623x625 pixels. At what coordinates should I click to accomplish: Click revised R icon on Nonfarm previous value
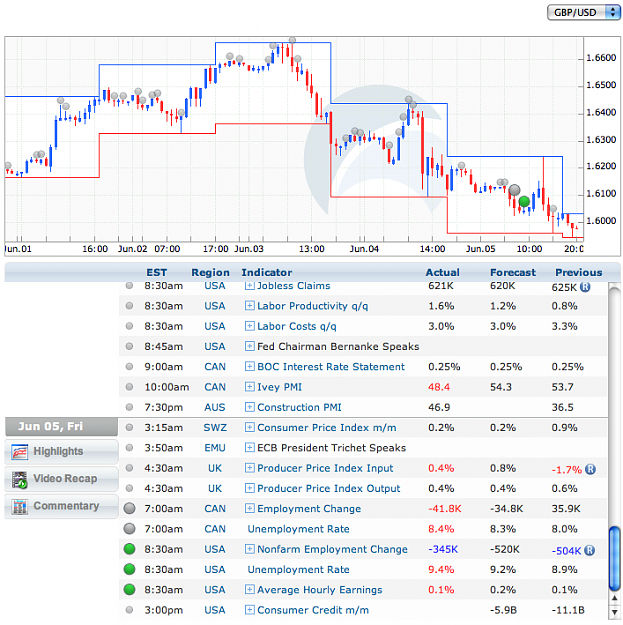590,550
